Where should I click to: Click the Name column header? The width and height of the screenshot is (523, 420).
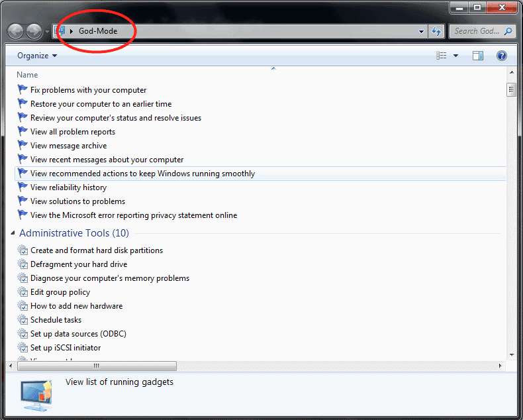(x=27, y=75)
